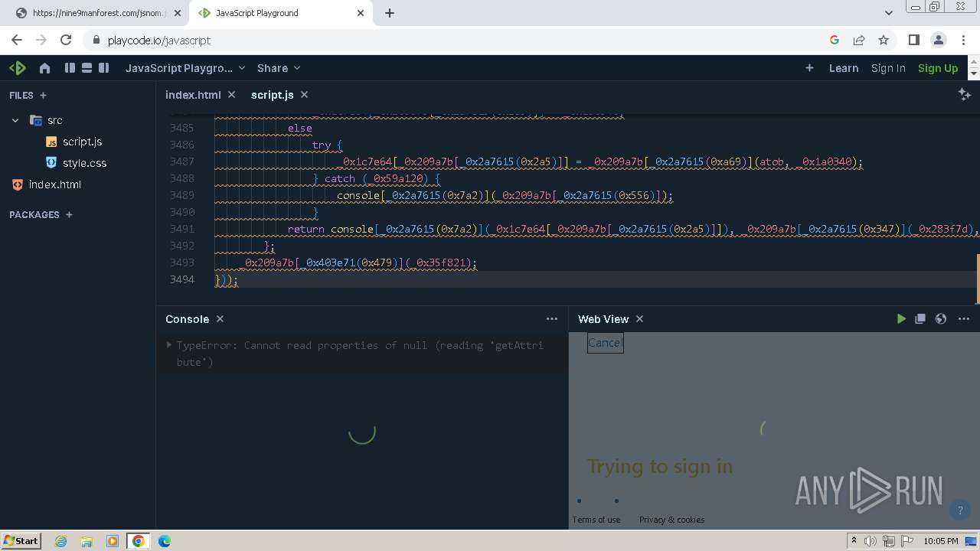980x551 pixels.
Task: Open the browser side panel icon
Action: click(x=913, y=40)
